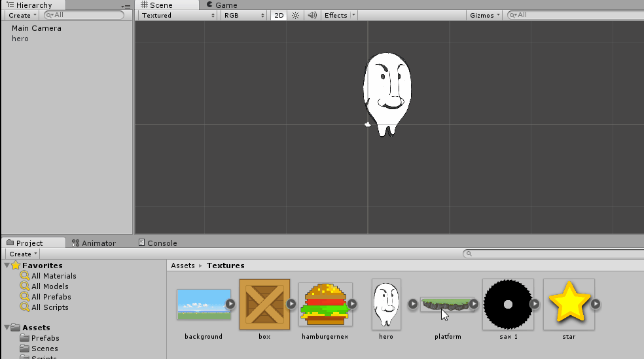Focus Project panel search field

[552, 254]
